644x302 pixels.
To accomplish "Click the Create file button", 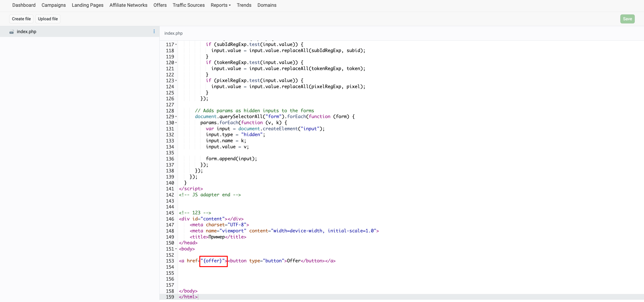I will pyautogui.click(x=21, y=19).
